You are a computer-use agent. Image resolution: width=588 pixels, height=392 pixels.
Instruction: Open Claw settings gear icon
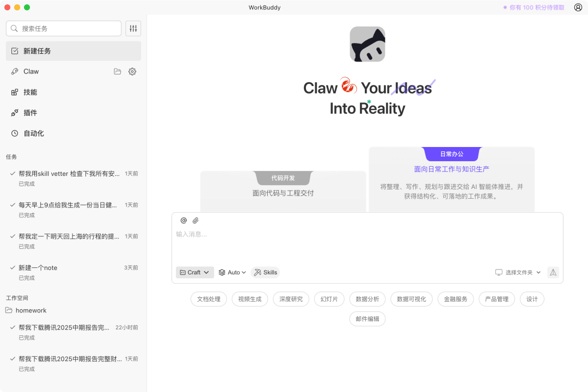pos(132,71)
